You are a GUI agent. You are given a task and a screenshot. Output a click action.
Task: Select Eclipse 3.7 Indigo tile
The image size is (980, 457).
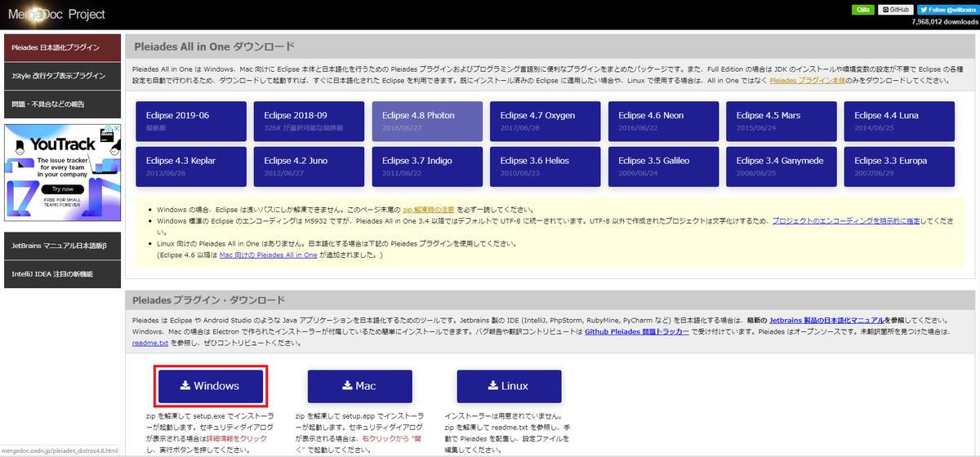(427, 166)
